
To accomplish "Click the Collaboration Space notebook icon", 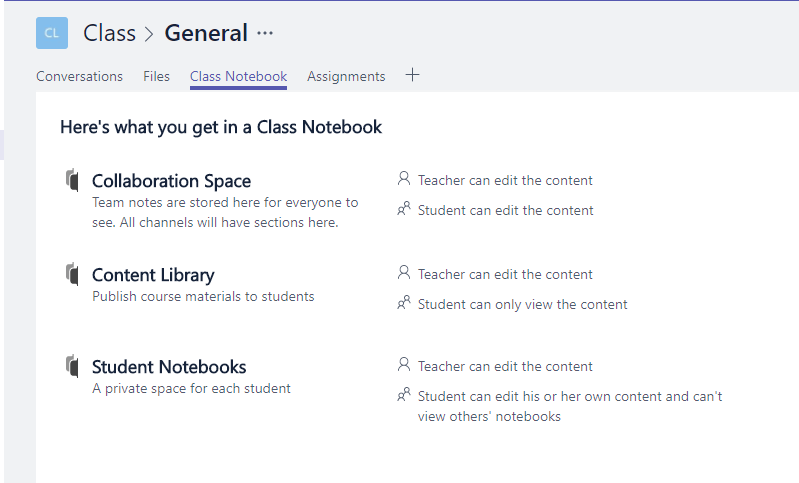I will pyautogui.click(x=72, y=180).
